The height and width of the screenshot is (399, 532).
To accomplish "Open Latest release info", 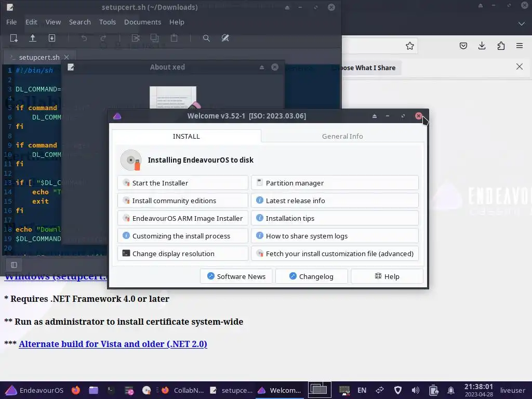I will [x=335, y=201].
